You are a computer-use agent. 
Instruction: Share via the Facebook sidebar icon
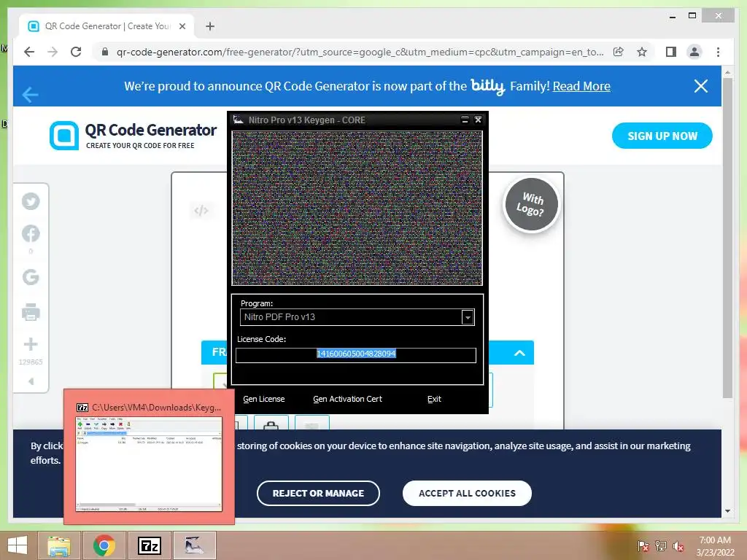pos(31,233)
